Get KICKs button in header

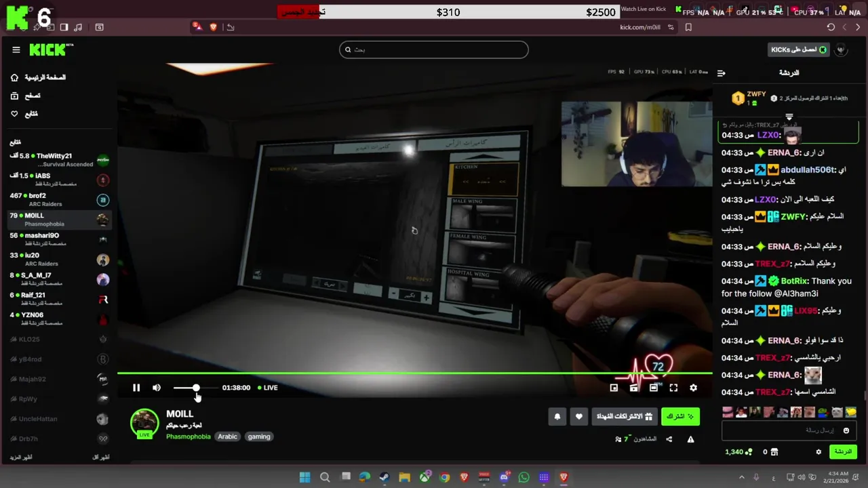coord(799,49)
